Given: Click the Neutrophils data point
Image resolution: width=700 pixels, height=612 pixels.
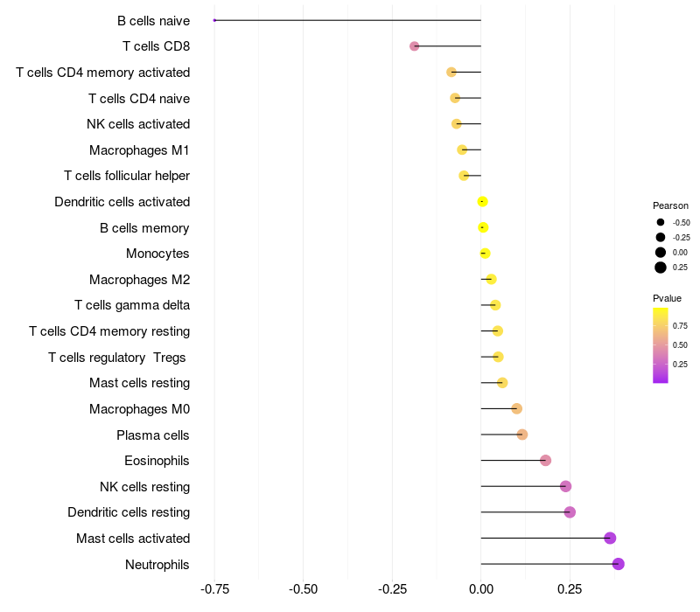Looking at the screenshot, I should click(x=618, y=564).
